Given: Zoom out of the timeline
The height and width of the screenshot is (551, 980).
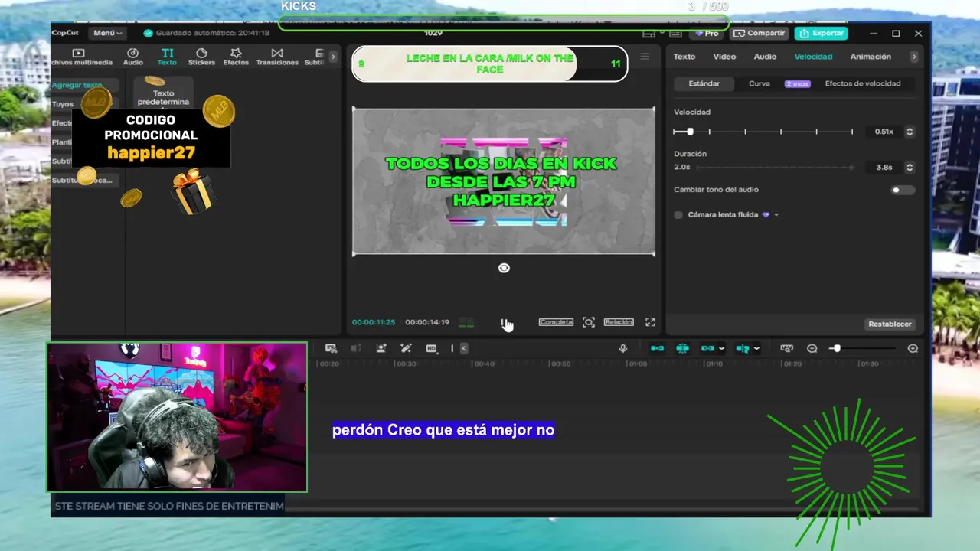Looking at the screenshot, I should coord(812,348).
